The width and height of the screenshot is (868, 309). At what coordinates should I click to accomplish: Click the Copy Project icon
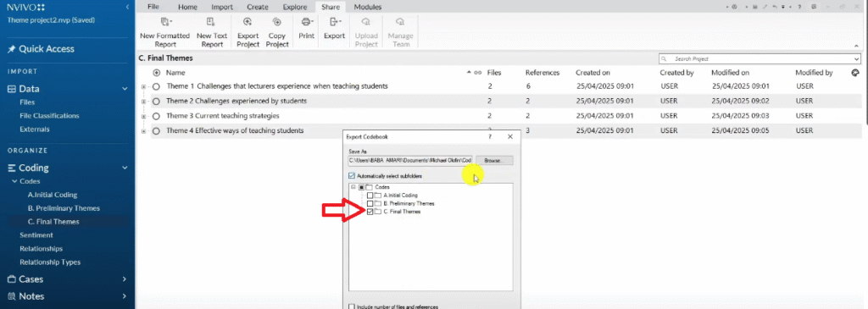(277, 22)
